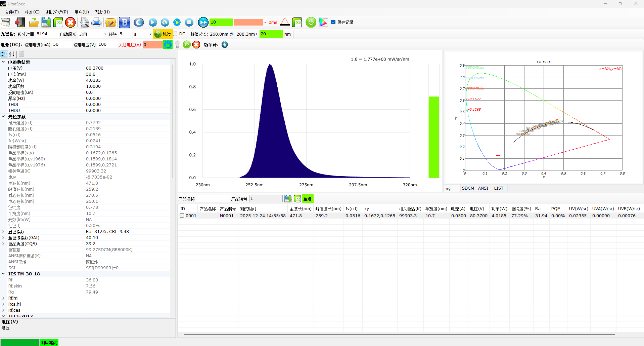Image resolution: width=644 pixels, height=346 pixels.
Task: Click the 产品编号 input field
Action: (266, 198)
